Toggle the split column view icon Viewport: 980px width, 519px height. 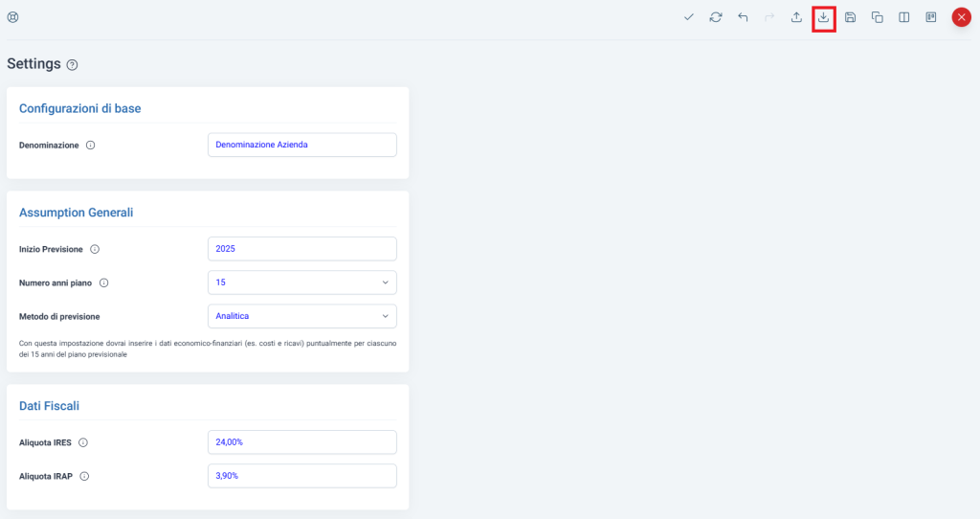(x=903, y=17)
